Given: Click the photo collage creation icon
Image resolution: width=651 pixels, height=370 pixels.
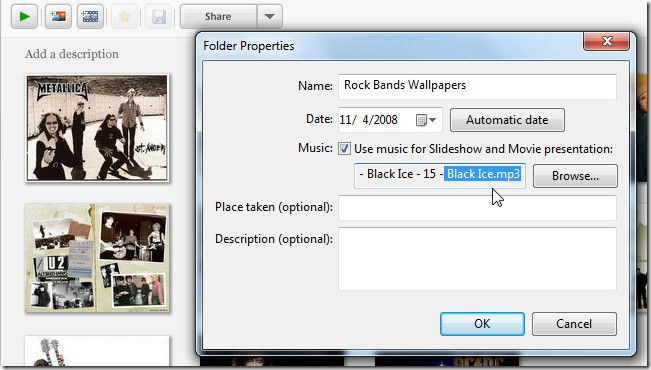Looking at the screenshot, I should (x=58, y=17).
